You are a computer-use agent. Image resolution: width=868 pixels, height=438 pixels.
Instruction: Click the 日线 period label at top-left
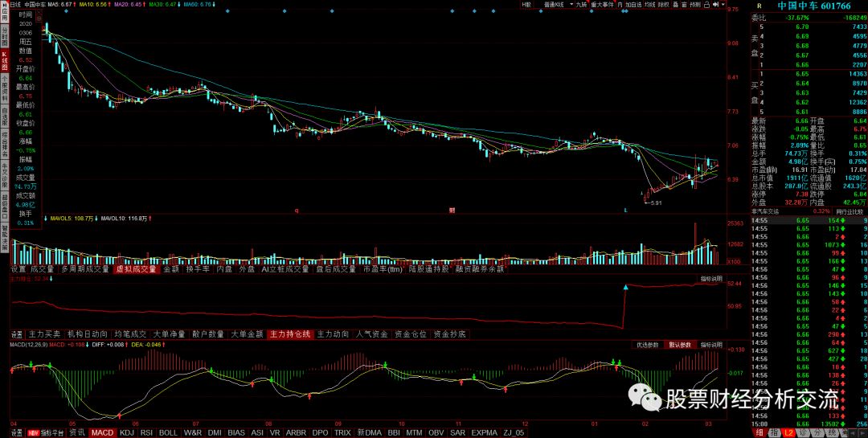pyautogui.click(x=15, y=4)
